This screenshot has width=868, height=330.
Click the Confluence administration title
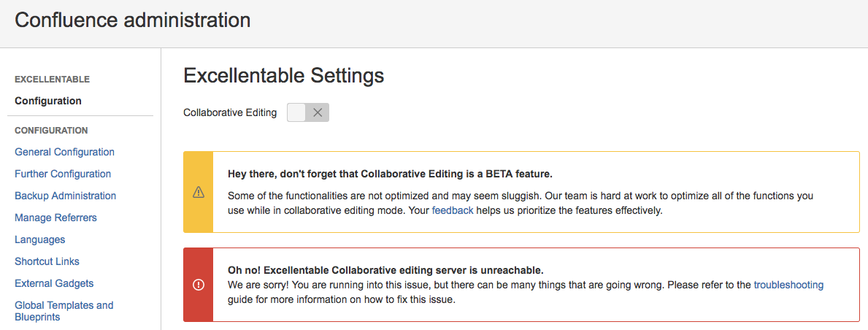pyautogui.click(x=133, y=20)
